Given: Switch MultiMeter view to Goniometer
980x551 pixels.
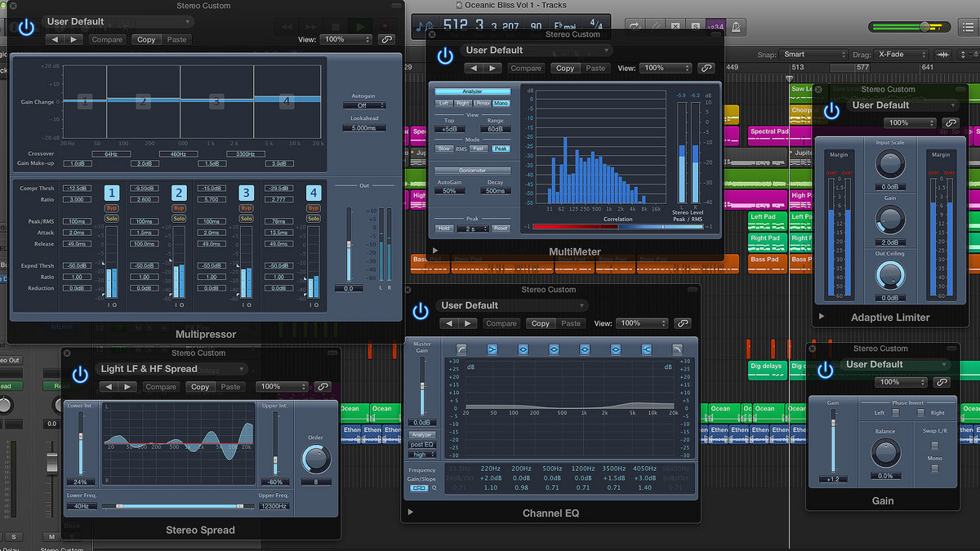Looking at the screenshot, I should tap(472, 170).
